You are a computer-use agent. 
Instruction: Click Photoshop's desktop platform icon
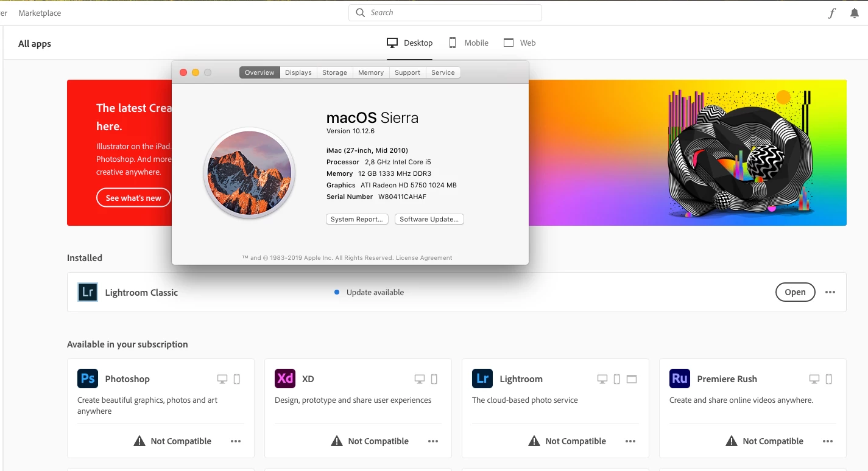pos(222,379)
